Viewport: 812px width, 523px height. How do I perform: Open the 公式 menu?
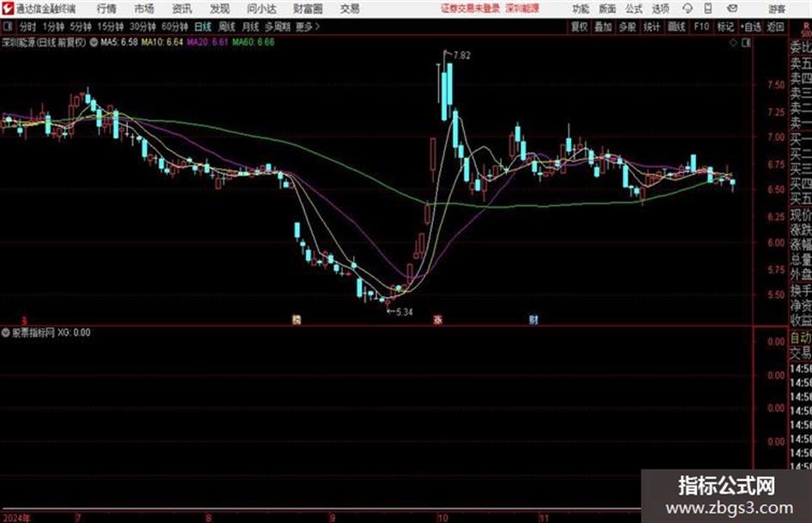click(x=634, y=9)
